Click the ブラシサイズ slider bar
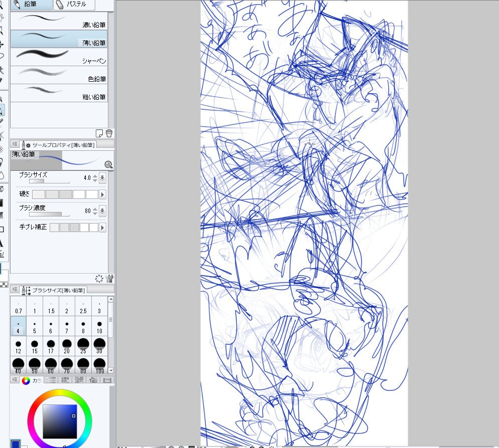Viewport: 499px width, 448px height. tap(49, 181)
